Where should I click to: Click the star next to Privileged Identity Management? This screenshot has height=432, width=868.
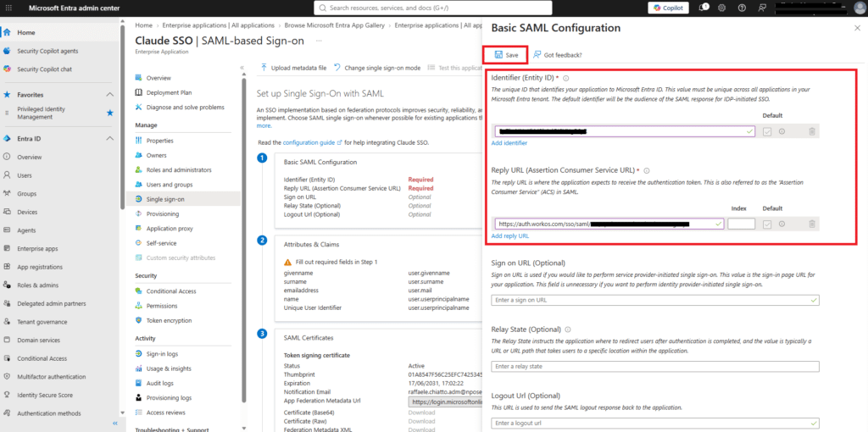tap(109, 113)
